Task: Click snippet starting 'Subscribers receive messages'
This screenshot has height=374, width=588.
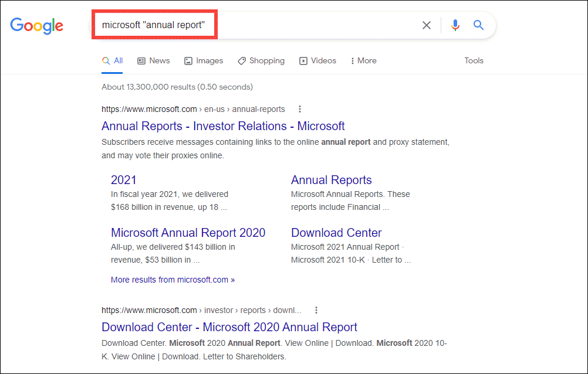Action: [276, 149]
